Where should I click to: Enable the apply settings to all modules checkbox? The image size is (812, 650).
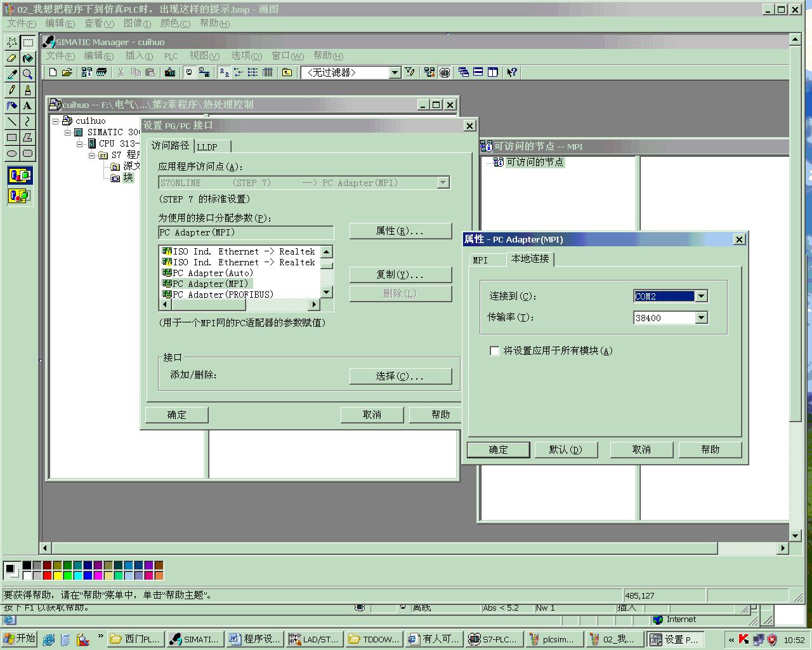[495, 351]
